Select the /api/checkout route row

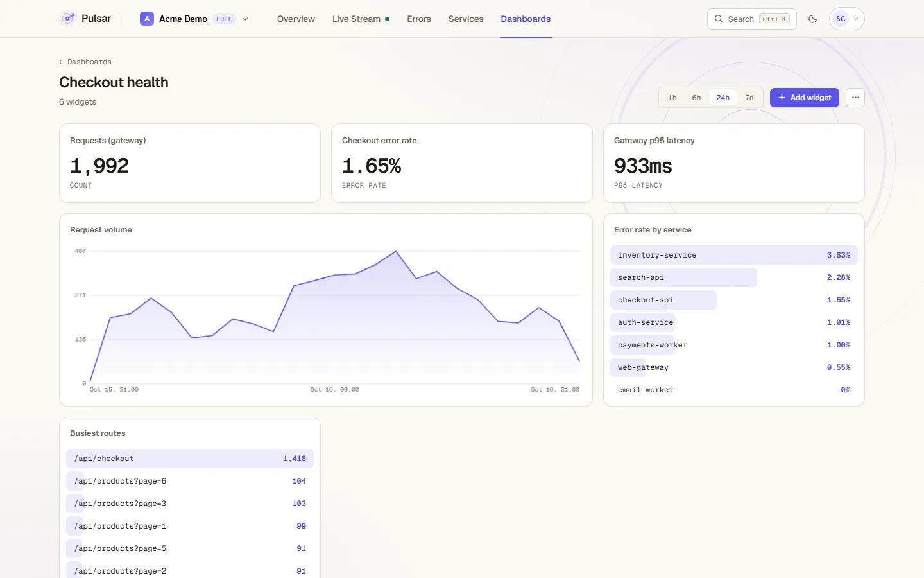190,459
